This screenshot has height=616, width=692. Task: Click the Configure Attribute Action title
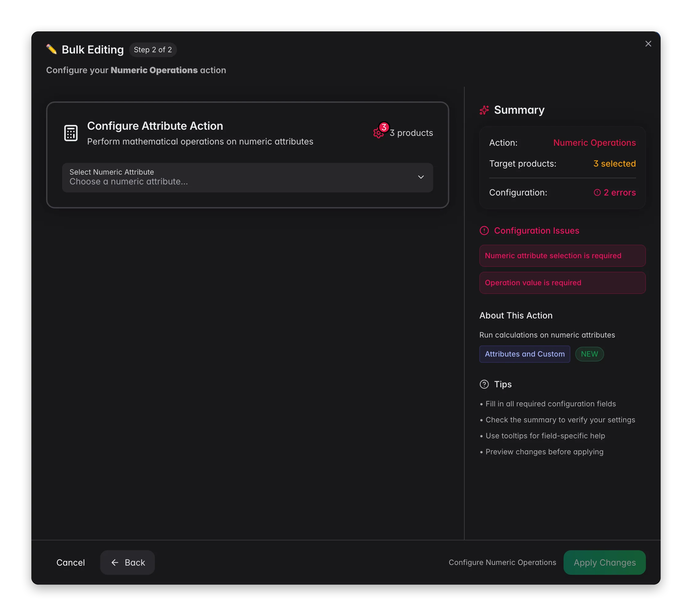[x=155, y=126]
